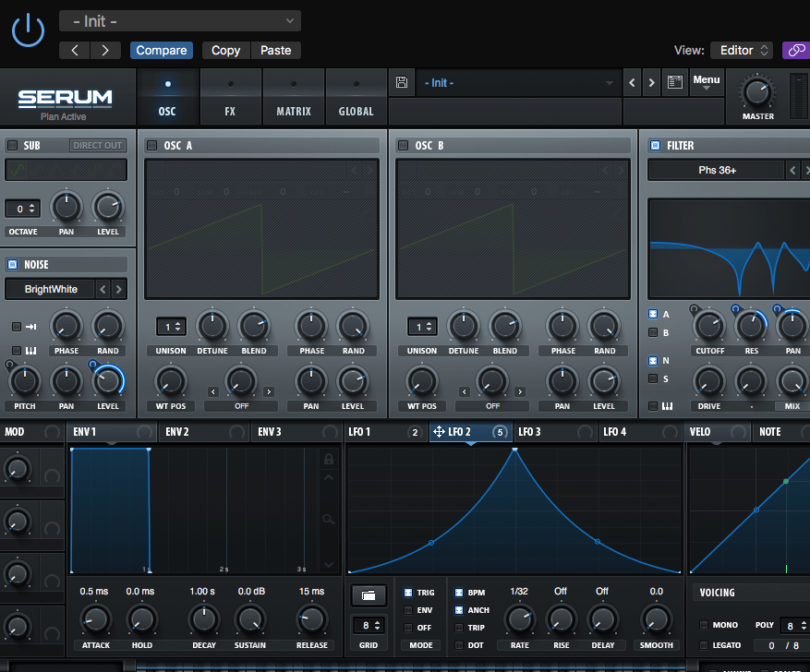Select the LFO 3 tab
Image resolution: width=810 pixels, height=672 pixels.
(529, 432)
